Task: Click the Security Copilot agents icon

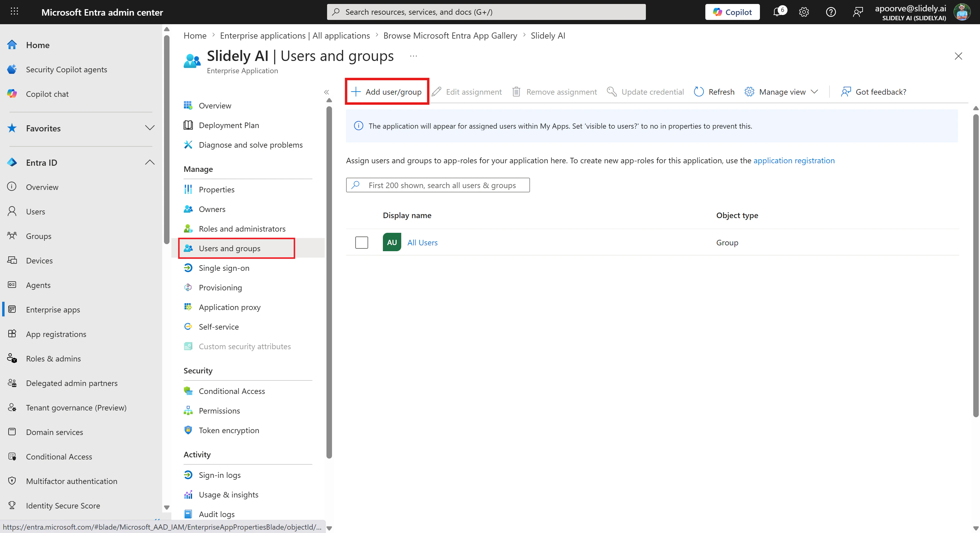Action: pos(12,69)
